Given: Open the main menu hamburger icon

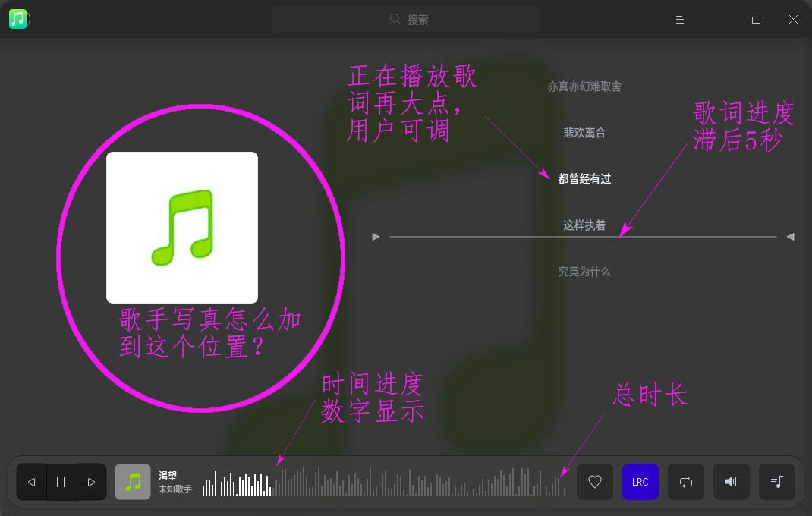Looking at the screenshot, I should (x=680, y=20).
